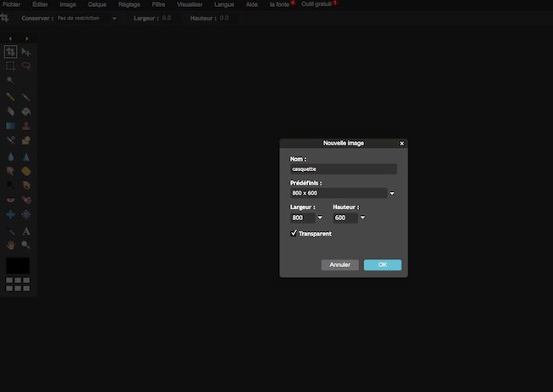Select the Bloat tool
This screenshot has height=392, width=553.
[x=10, y=214]
